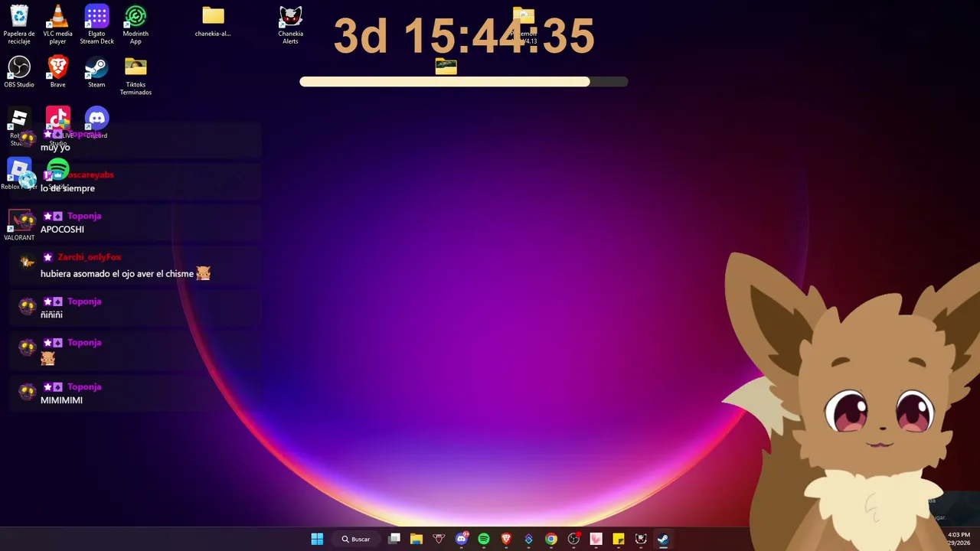This screenshot has width=980, height=551.
Task: Switch to Discord on the taskbar
Action: point(461,539)
